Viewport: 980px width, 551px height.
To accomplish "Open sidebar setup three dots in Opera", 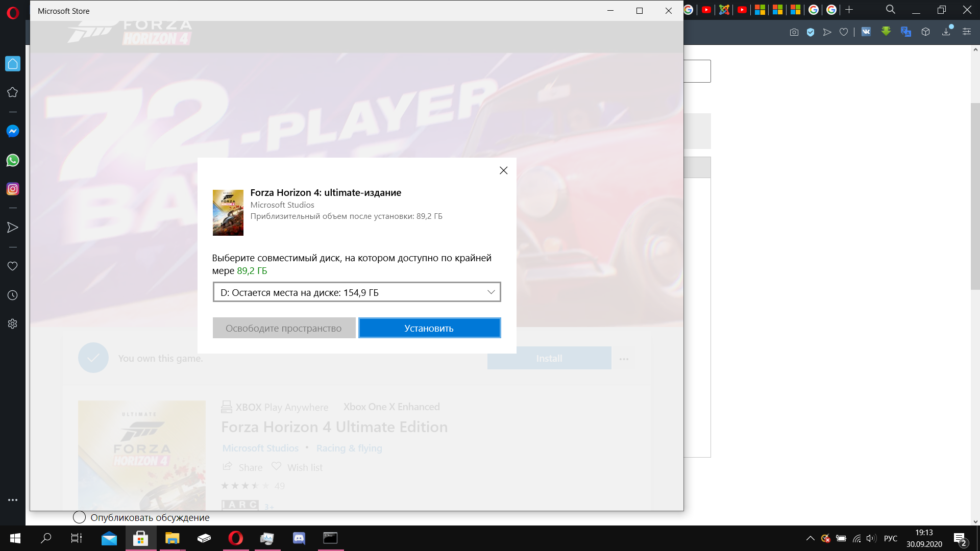I will 13,500.
